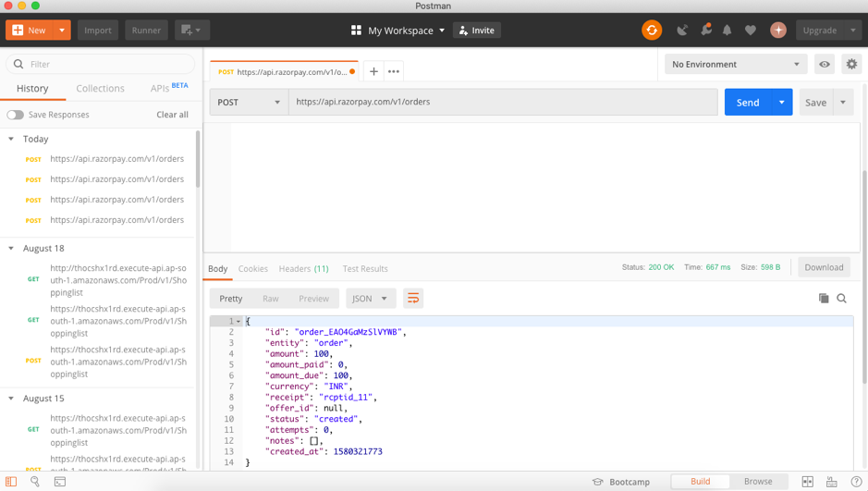
Task: Open the notifications bell icon
Action: 727,31
